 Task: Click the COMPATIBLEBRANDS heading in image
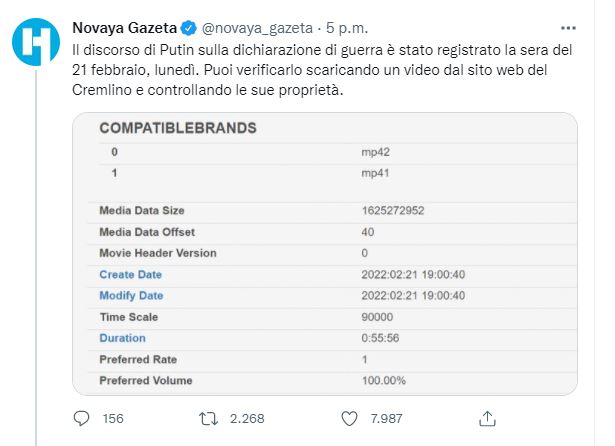[178, 128]
